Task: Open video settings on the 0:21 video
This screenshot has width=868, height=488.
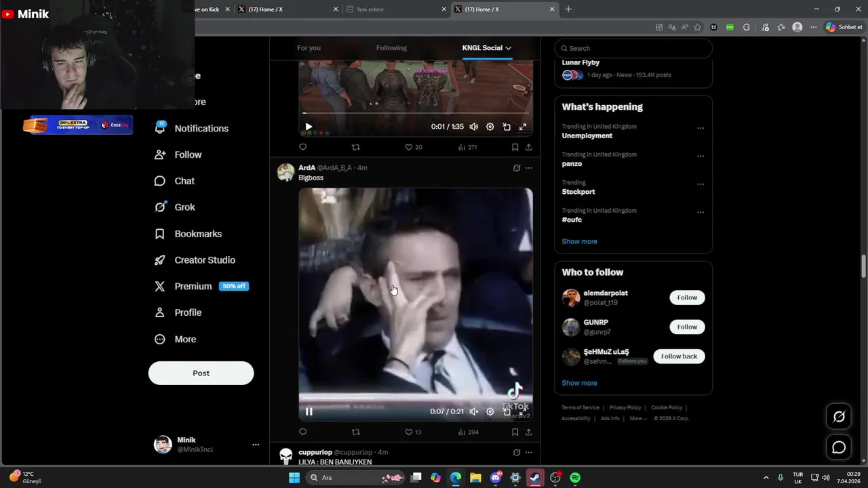Action: (x=490, y=411)
